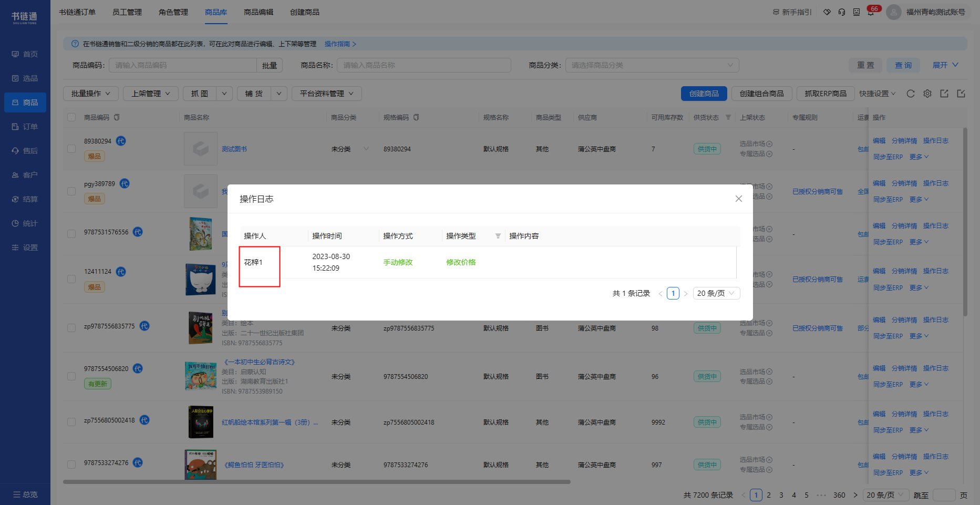
Task: Open 设置 in the sidebar
Action: [x=25, y=248]
